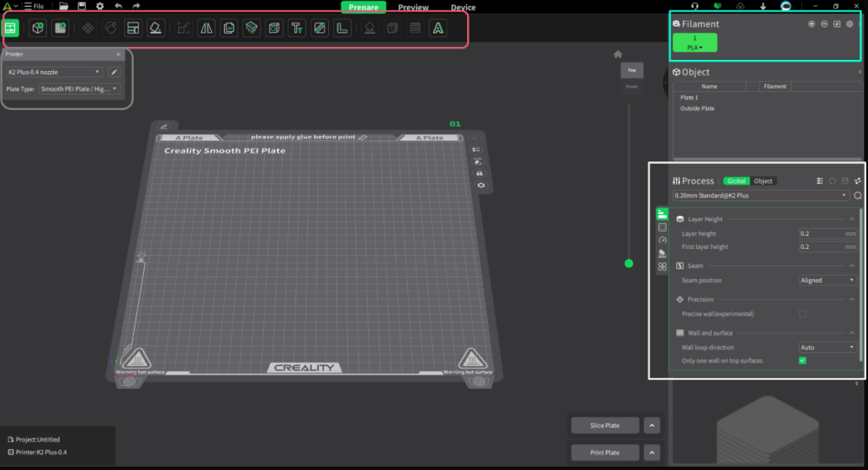Open the folder icon to load project
The width and height of the screenshot is (868, 470).
[x=63, y=6]
